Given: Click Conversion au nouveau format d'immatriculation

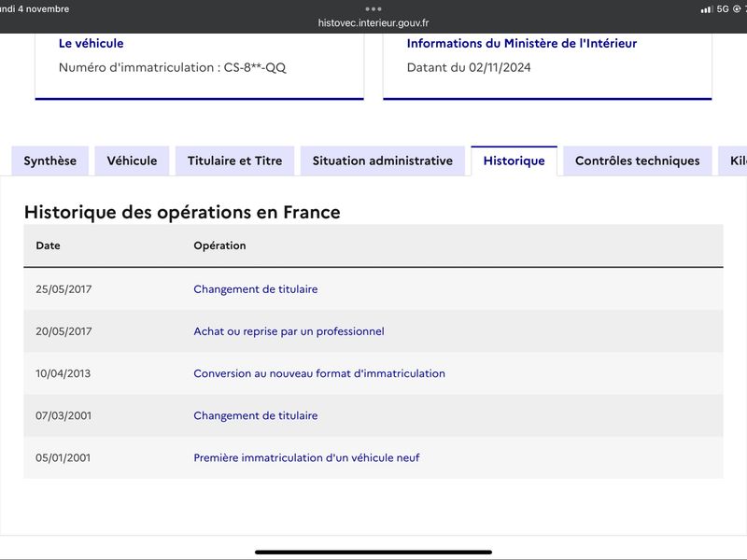Looking at the screenshot, I should coord(319,373).
